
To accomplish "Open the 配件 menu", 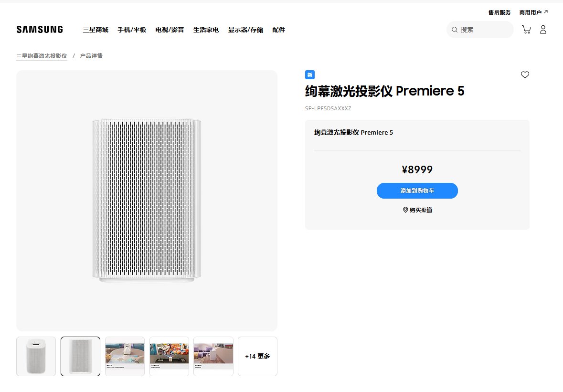I will pos(278,30).
